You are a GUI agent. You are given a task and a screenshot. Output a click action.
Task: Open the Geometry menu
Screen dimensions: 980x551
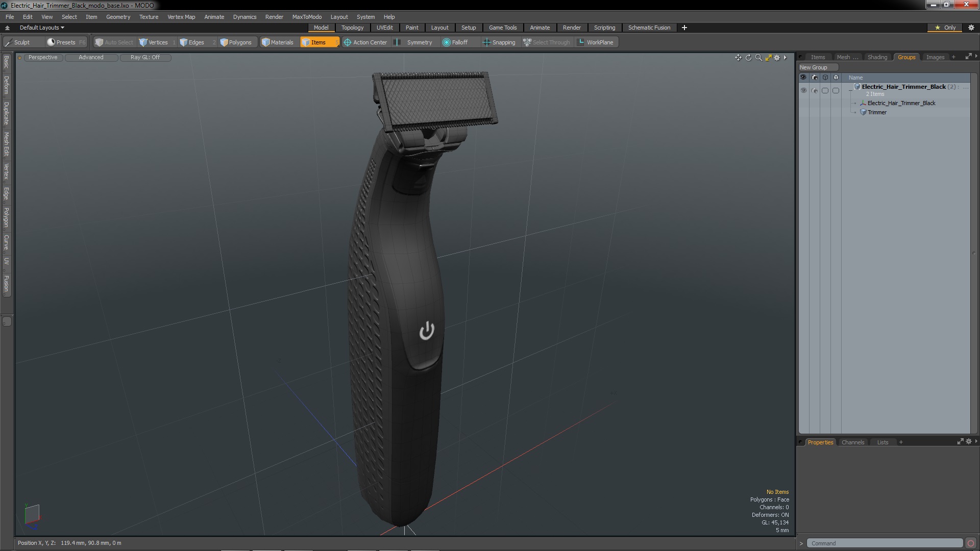point(118,17)
